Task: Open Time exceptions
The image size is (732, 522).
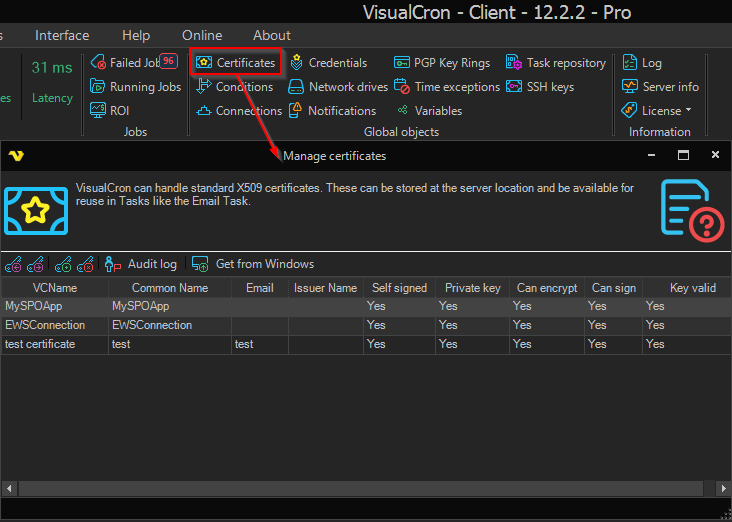Action: click(446, 87)
